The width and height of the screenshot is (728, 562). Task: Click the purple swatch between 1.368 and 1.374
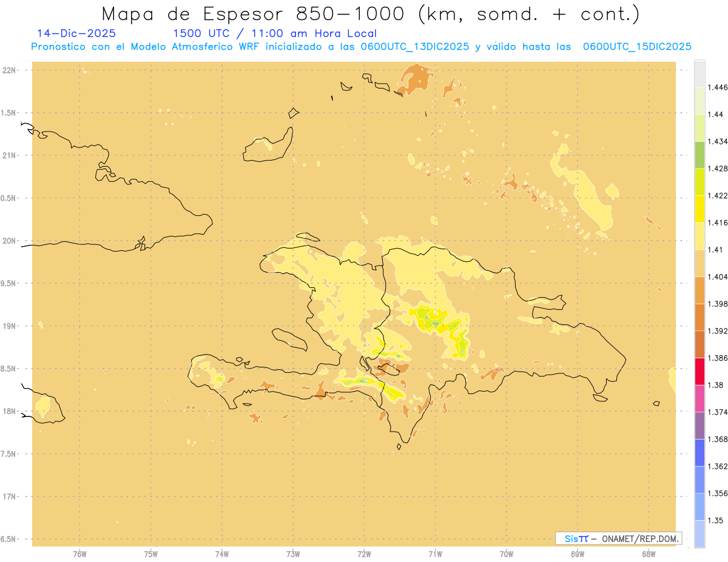pyautogui.click(x=699, y=426)
